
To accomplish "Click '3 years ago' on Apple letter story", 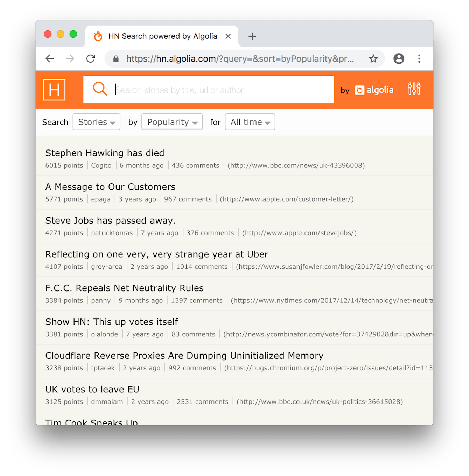I will click(137, 199).
